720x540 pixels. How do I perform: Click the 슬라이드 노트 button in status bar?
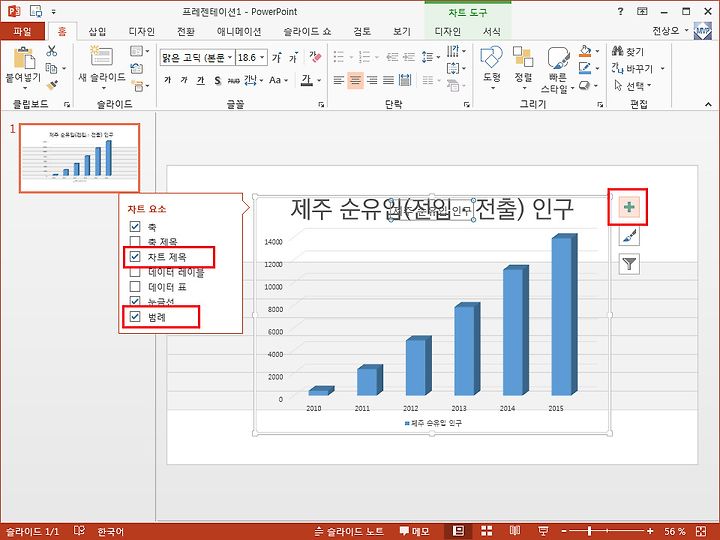[349, 531]
